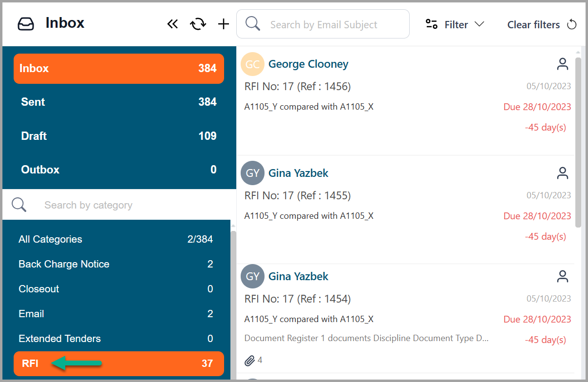Click the person icon on George Clooney email

point(563,64)
